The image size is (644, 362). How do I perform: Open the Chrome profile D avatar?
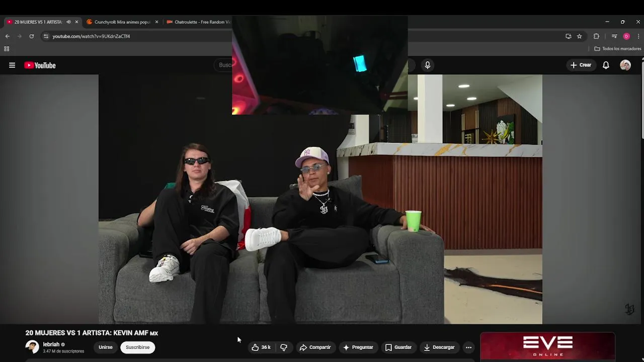[626, 36]
